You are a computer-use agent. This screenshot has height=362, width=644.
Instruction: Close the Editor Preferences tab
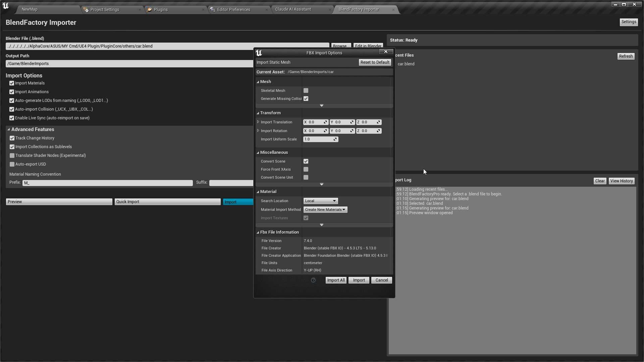pos(267,10)
